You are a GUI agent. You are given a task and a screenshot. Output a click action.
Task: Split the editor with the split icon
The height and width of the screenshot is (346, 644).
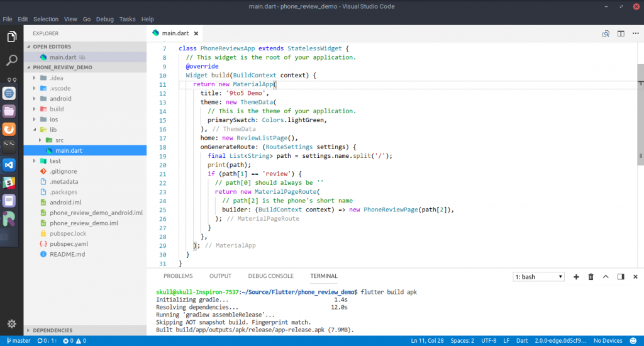click(621, 34)
